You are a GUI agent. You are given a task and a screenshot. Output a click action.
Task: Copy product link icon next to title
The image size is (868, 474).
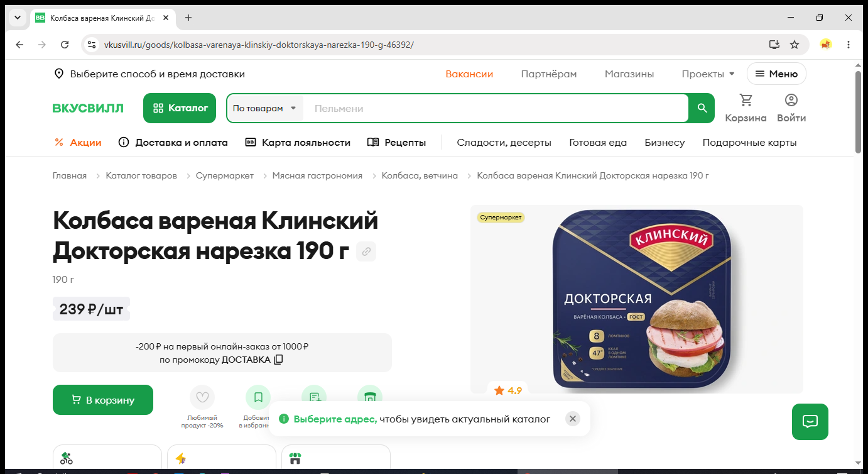click(x=366, y=252)
